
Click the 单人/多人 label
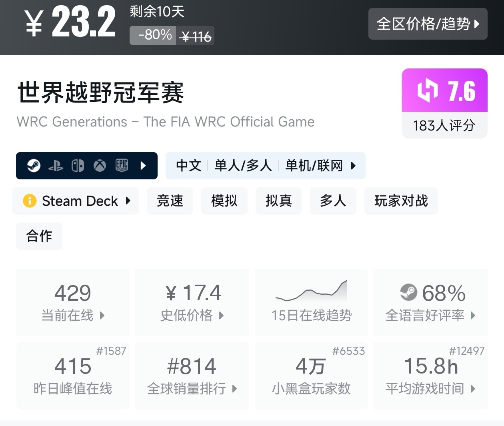coord(243,165)
